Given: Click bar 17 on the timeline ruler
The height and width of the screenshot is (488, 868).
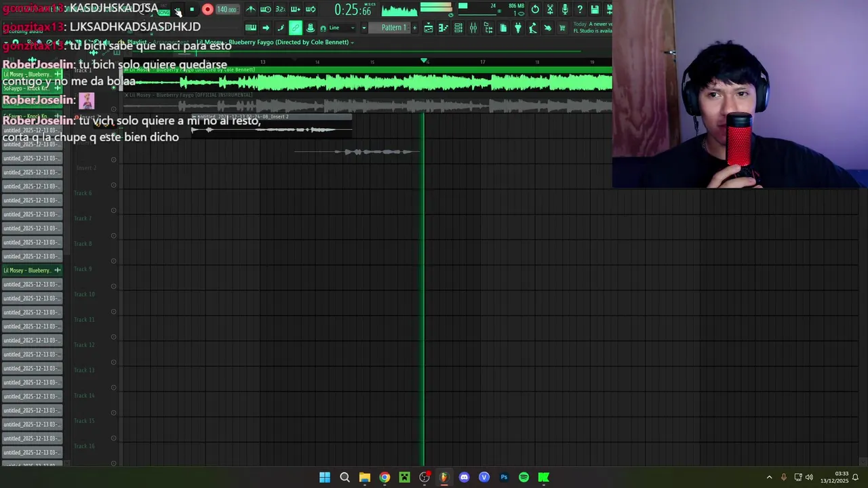Looking at the screenshot, I should pos(482,62).
